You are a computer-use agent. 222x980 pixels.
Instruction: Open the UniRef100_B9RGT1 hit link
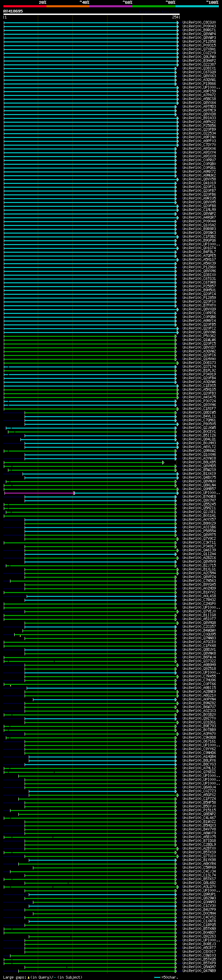(199, 30)
